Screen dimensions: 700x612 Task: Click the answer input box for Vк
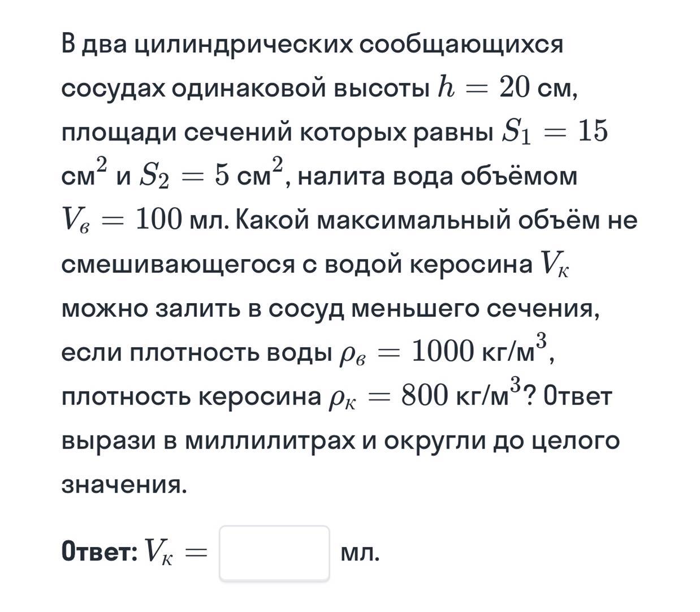(274, 553)
